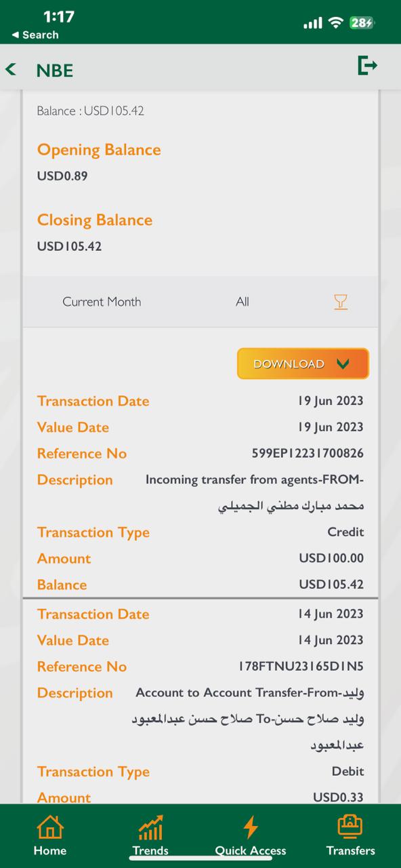The width and height of the screenshot is (401, 868).
Task: Tap the logout icon in header
Action: point(367,66)
